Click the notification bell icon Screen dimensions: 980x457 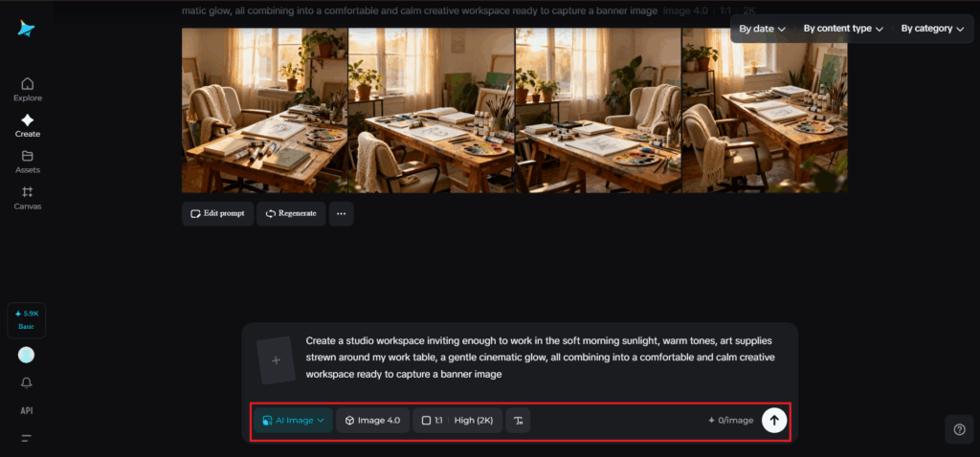[27, 382]
